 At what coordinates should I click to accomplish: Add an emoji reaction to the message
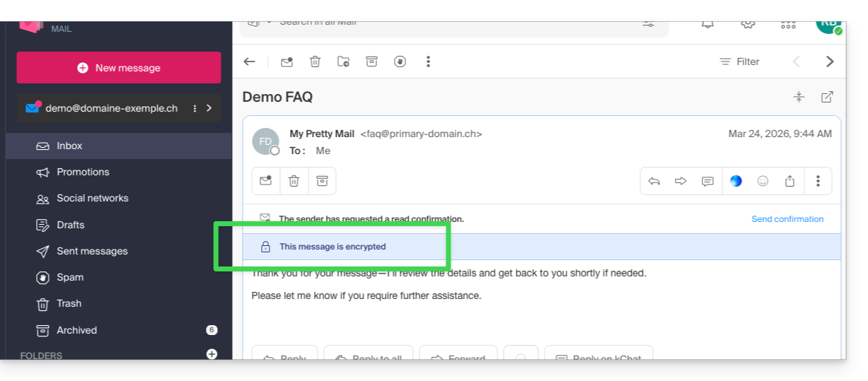click(x=763, y=181)
